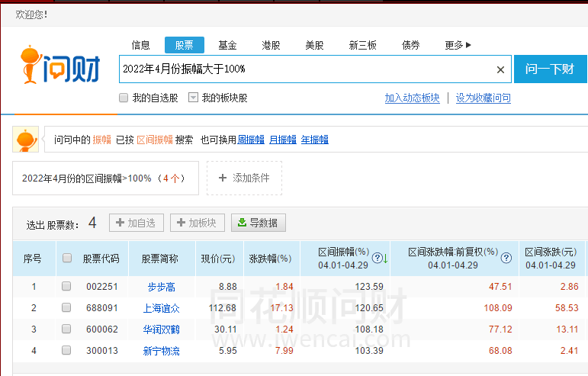The width and height of the screenshot is (588, 376).
Task: Click the 加自选 button
Action: tap(137, 223)
